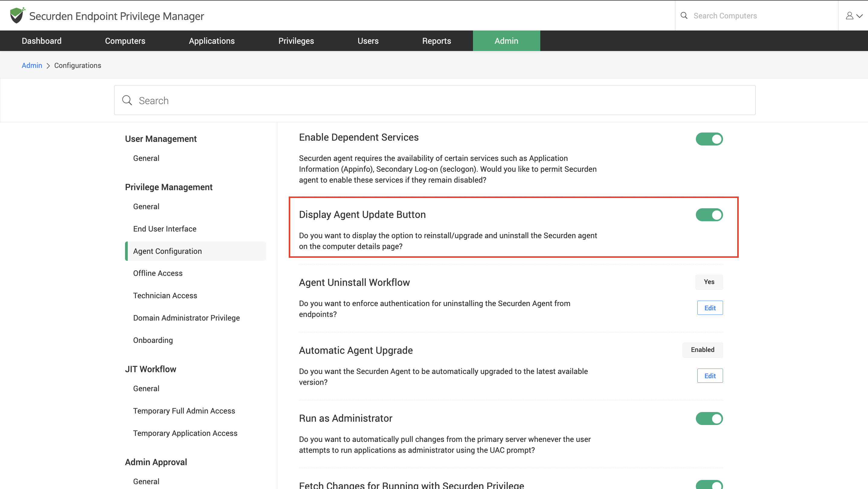Click the JIT Workflow section heading
This screenshot has height=489, width=868.
[150, 369]
